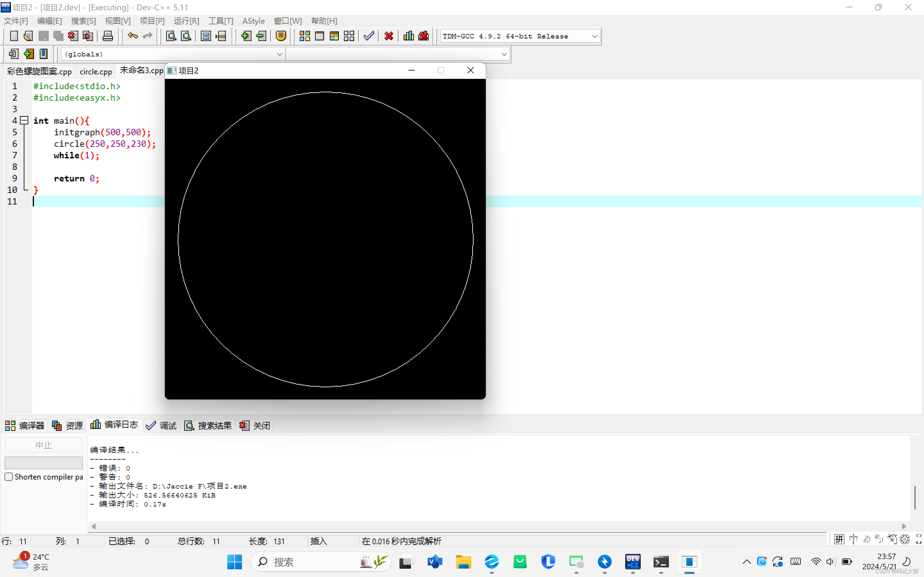Collapse the main function fold marker

(x=24, y=121)
